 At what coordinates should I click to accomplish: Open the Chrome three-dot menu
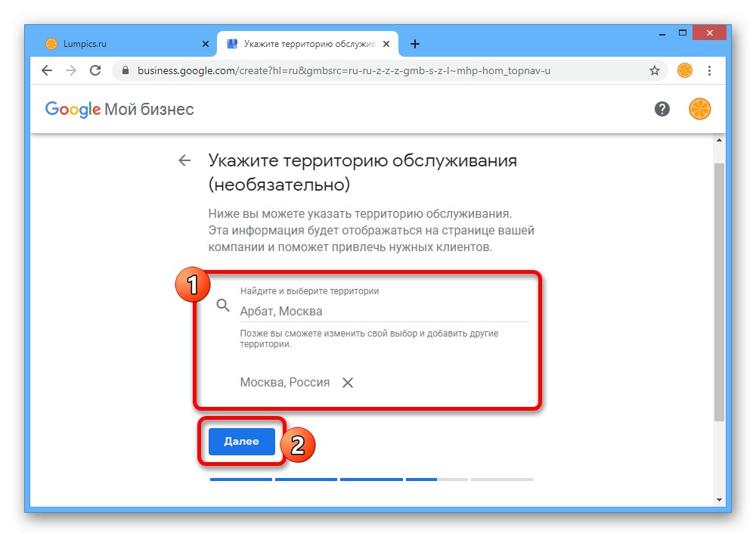click(709, 70)
